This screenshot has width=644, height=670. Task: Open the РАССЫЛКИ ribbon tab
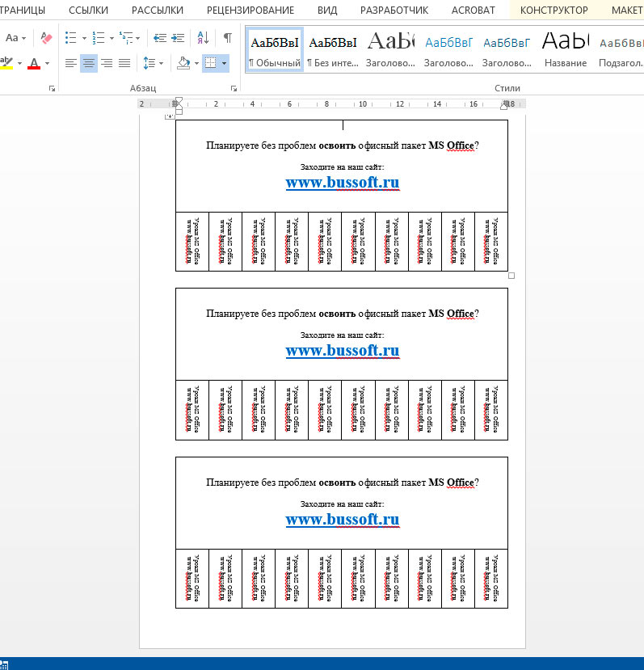coord(158,11)
